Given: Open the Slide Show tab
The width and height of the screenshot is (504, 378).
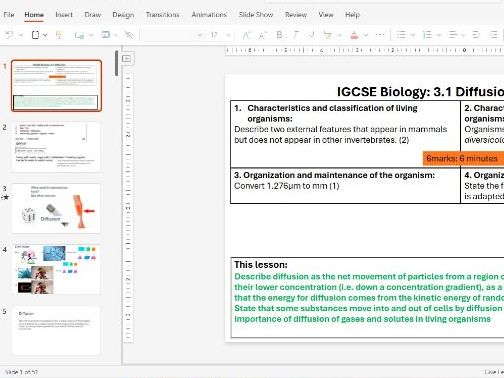Looking at the screenshot, I should coord(256,15).
